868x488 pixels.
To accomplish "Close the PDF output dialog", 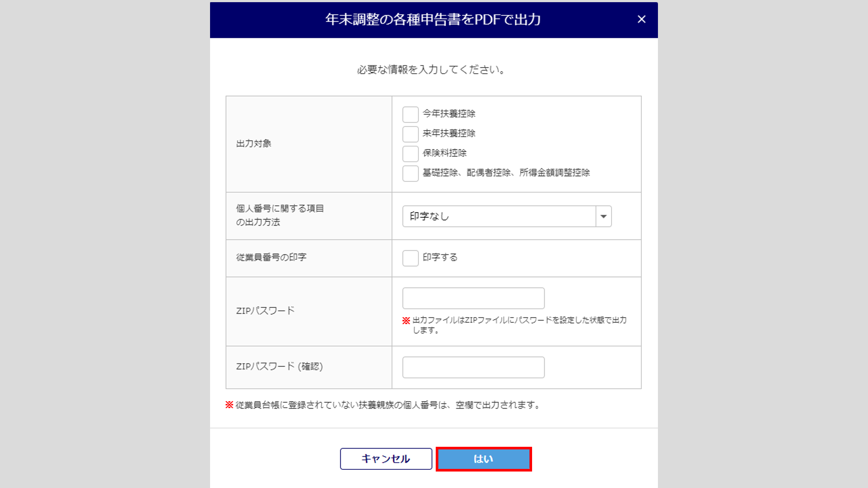I will [x=641, y=19].
